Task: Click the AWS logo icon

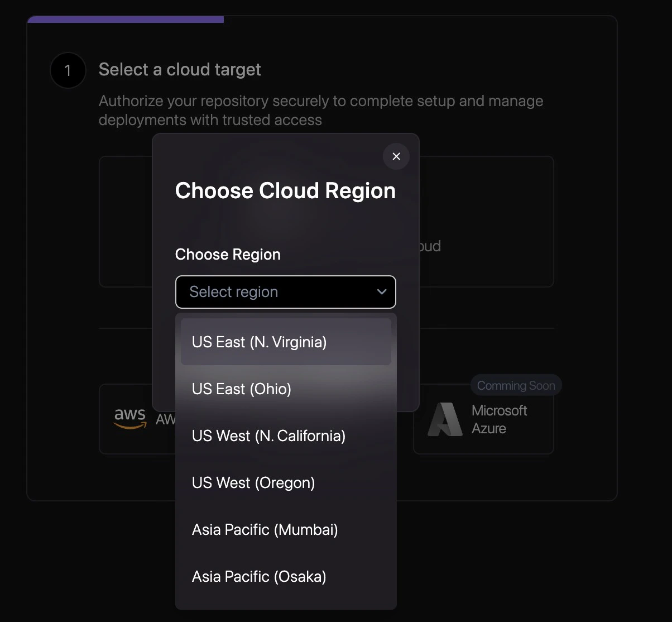Action: click(130, 418)
